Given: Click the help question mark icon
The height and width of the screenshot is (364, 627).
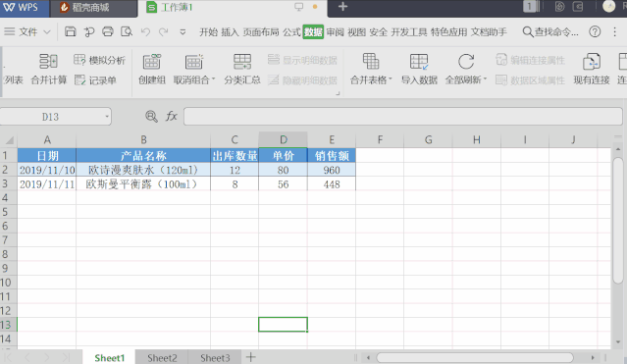Looking at the screenshot, I should click(595, 31).
